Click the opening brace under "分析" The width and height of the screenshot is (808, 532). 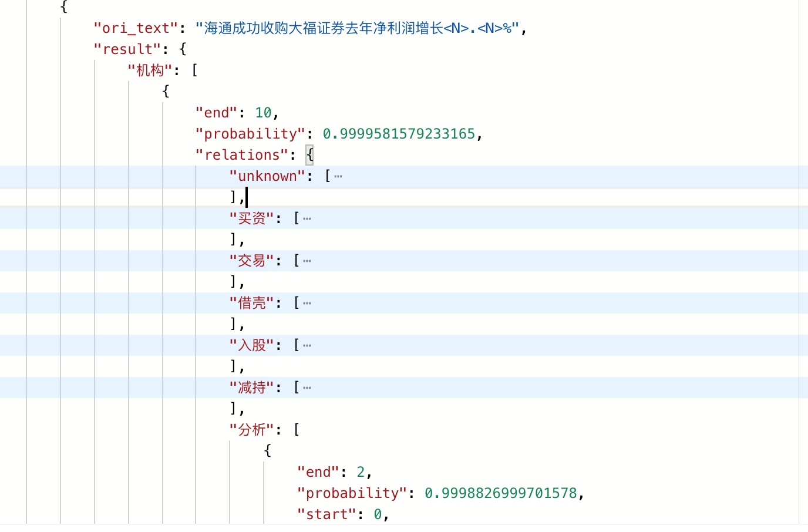click(x=268, y=451)
